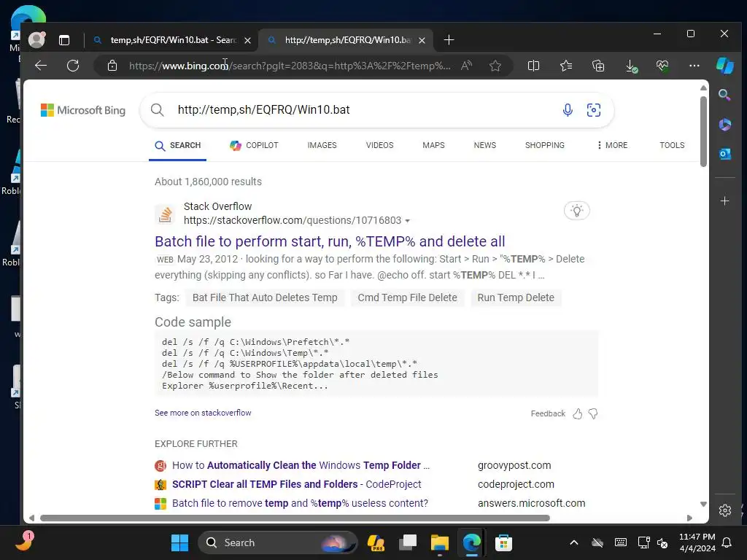The width and height of the screenshot is (747, 560).
Task: Give thumbs down feedback on result
Action: [593, 414]
